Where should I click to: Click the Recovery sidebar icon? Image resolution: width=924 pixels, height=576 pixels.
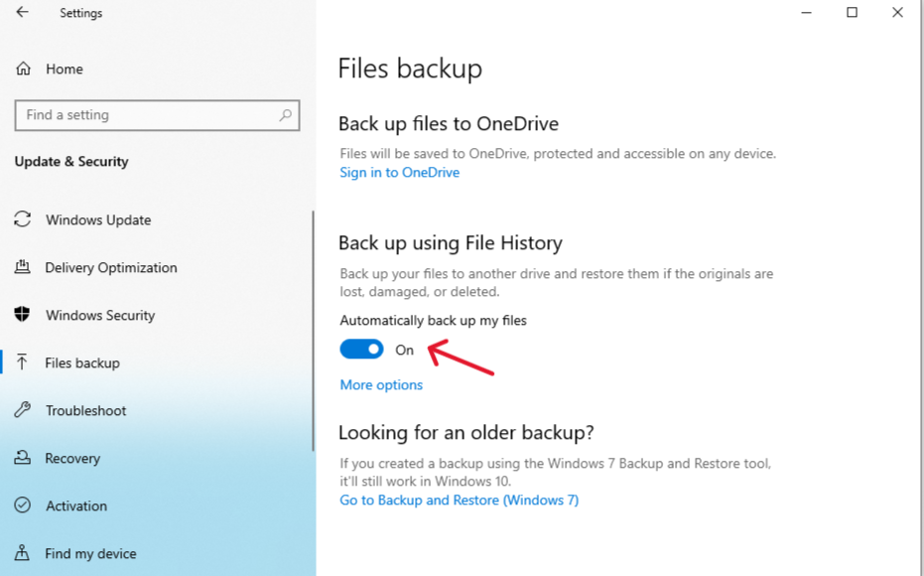pyautogui.click(x=23, y=458)
